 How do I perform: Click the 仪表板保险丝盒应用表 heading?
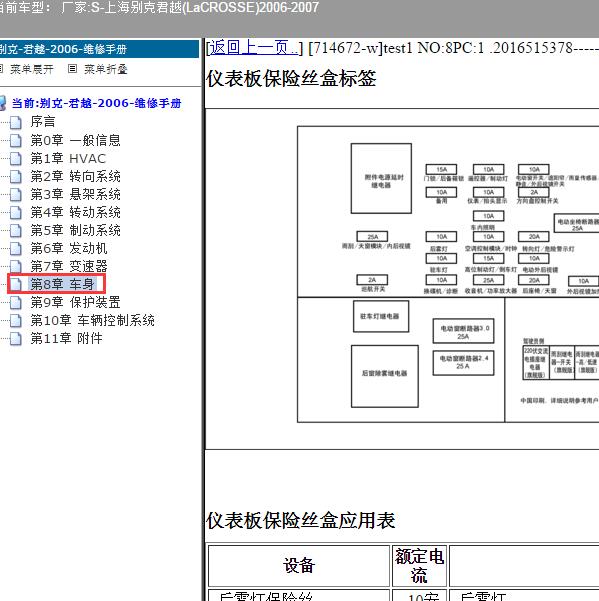(300, 521)
